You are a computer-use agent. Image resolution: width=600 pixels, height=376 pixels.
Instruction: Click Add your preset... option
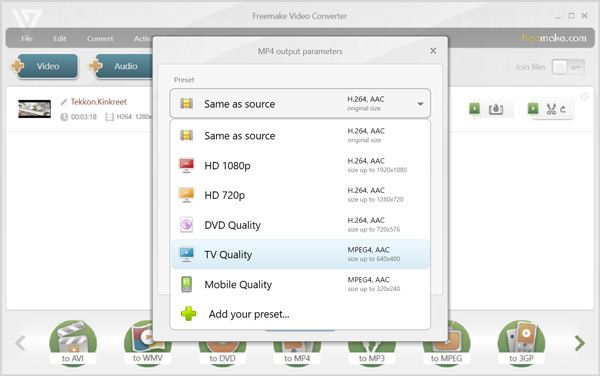pyautogui.click(x=300, y=314)
